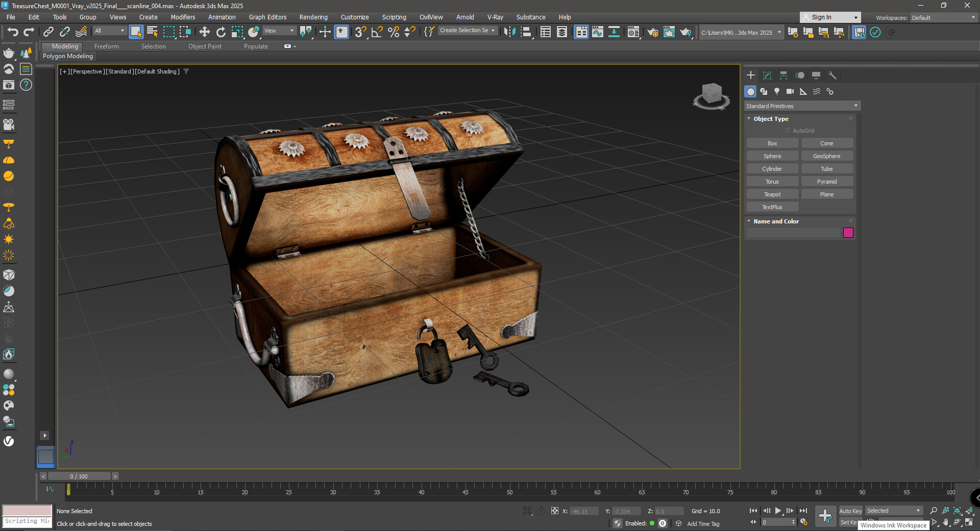Viewport: 980px width, 531px height.
Task: Click the Teapot primitive button
Action: 772,194
